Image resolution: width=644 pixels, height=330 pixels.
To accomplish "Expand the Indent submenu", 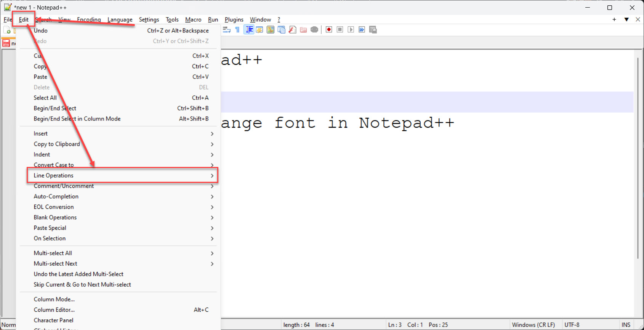I will coord(119,154).
